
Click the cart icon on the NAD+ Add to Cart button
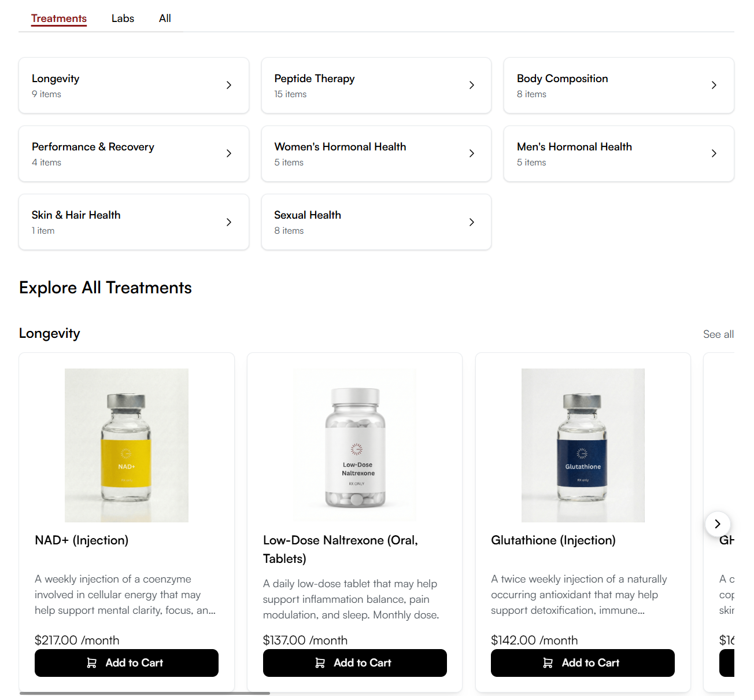click(x=91, y=663)
